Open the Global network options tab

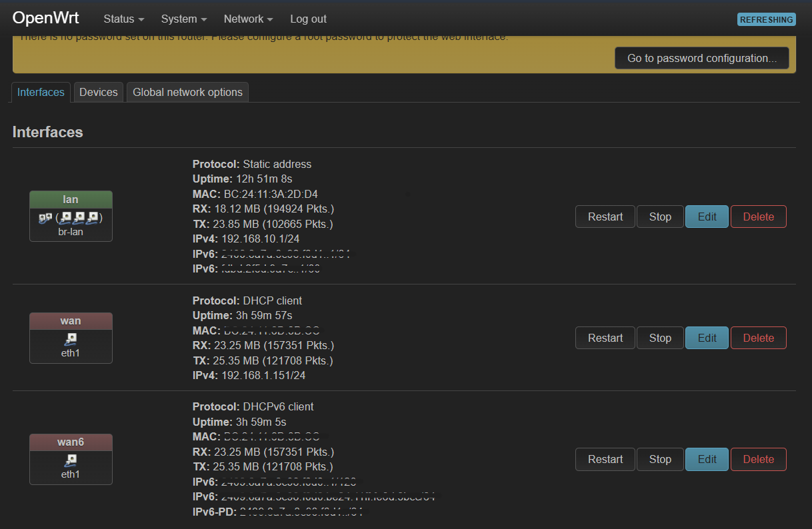(x=187, y=93)
